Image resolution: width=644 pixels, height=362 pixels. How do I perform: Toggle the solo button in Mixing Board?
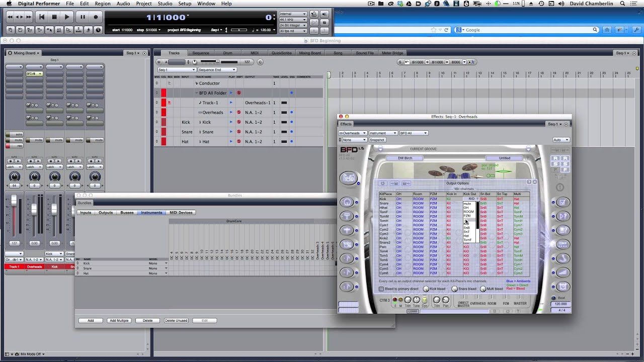coord(14,135)
